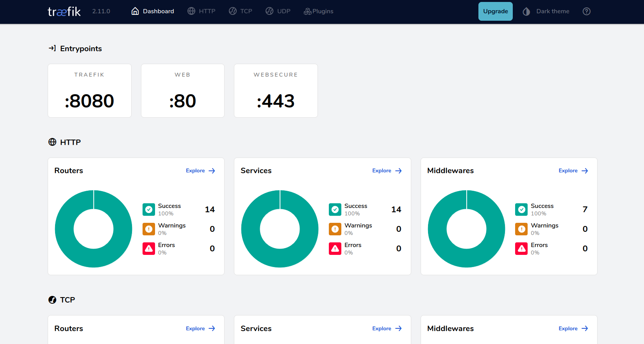Click HTTP Services Errors icon
The height and width of the screenshot is (344, 644).
coord(335,249)
